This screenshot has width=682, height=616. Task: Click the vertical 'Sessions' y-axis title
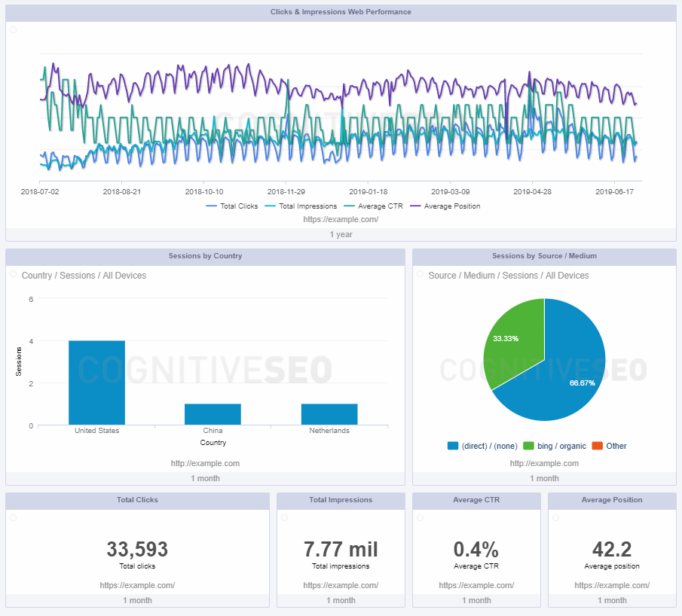(19, 361)
